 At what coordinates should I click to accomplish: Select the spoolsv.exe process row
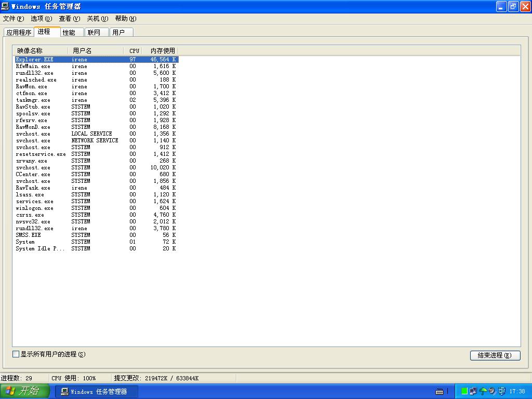click(x=96, y=113)
